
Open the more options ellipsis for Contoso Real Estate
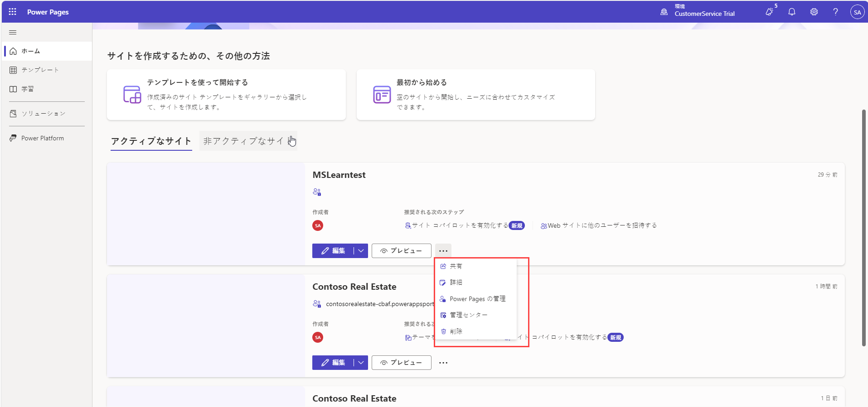(443, 363)
